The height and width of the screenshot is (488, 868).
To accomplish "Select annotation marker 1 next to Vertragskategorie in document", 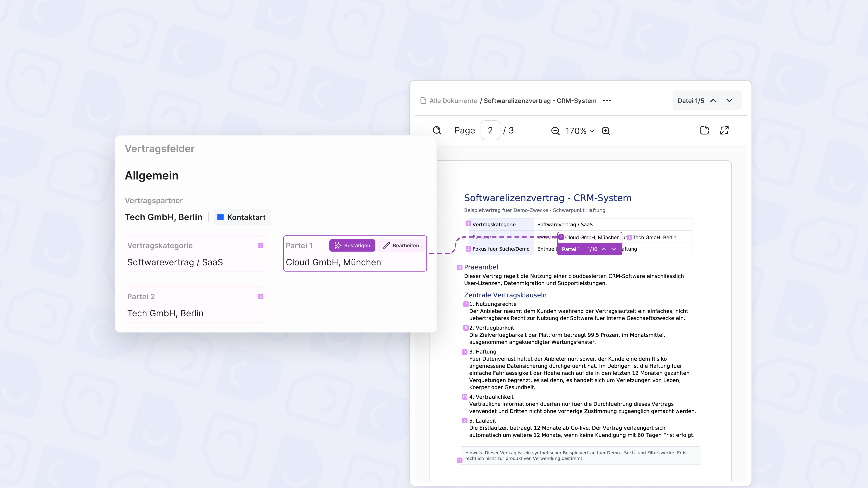I will click(x=468, y=223).
